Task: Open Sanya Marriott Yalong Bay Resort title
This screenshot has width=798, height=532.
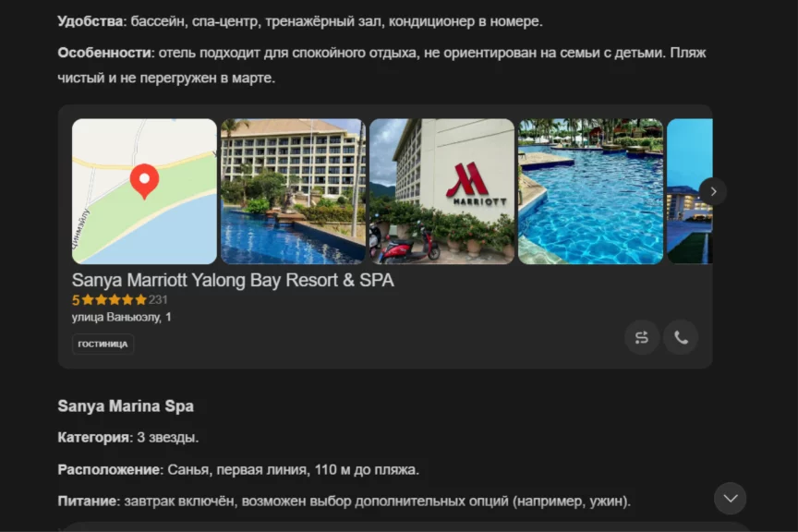Action: [233, 281]
